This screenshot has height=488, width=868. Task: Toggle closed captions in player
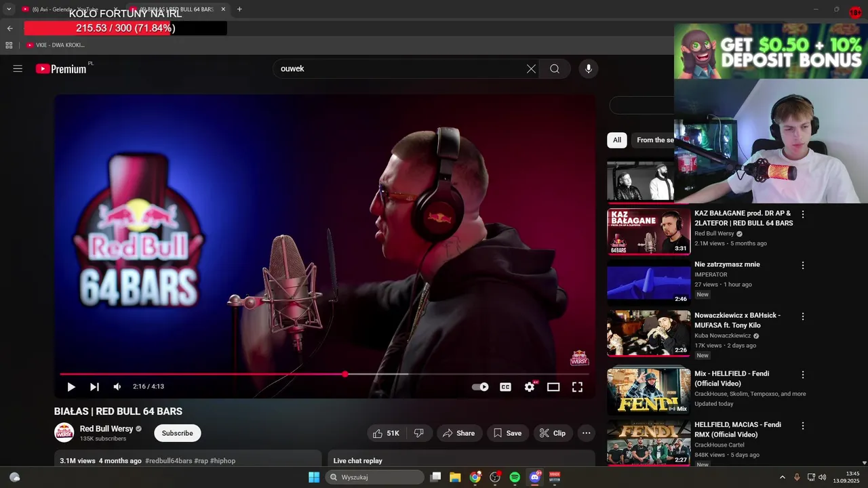pos(505,387)
